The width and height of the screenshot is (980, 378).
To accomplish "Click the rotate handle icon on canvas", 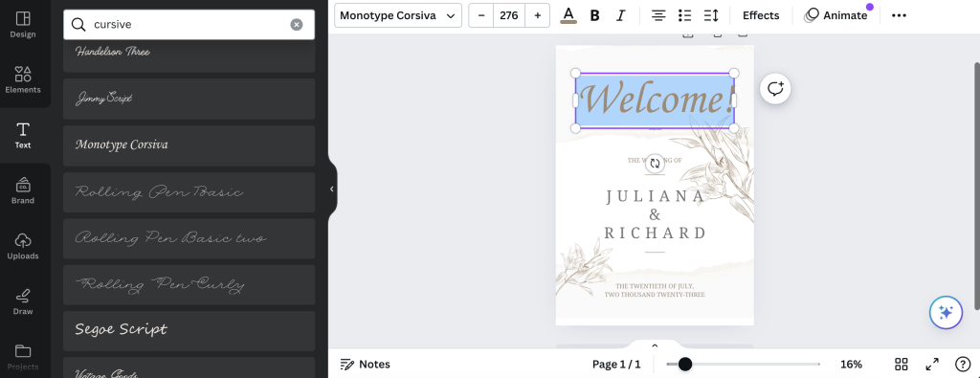I will point(655,164).
